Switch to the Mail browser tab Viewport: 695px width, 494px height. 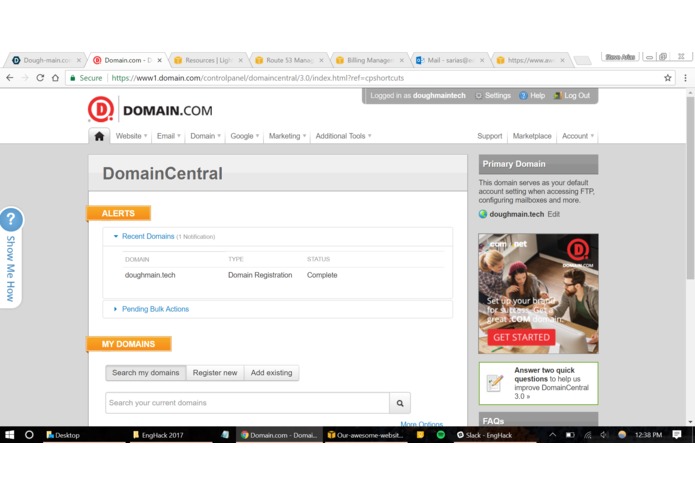click(451, 60)
